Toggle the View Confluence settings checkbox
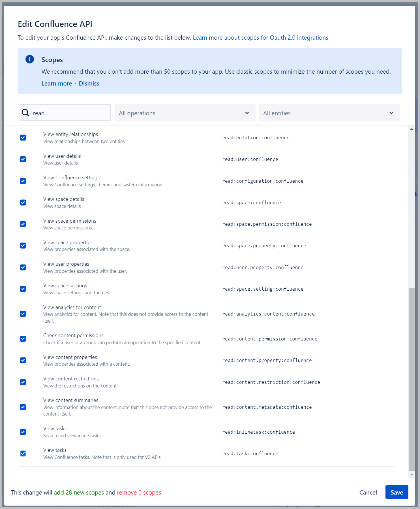The width and height of the screenshot is (420, 509). point(23,181)
